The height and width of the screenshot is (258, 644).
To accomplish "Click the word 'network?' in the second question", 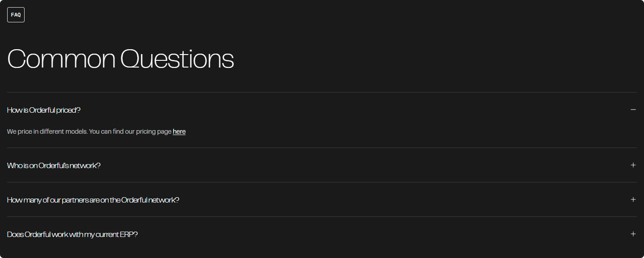I will 85,165.
